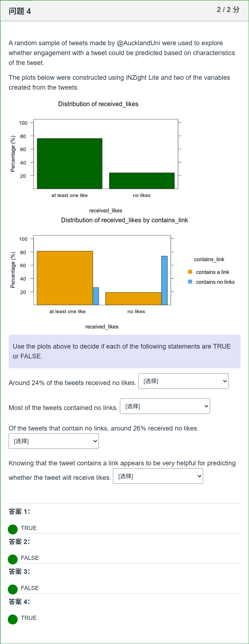Viewport: 249px width, 644px height.
Task: Click the '2 / 2 分' score label
Action: coord(228,10)
